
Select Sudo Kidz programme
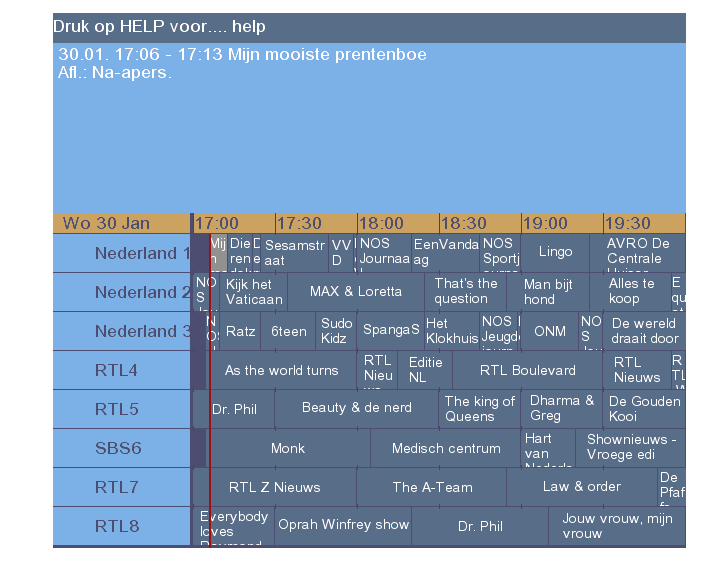pos(336,331)
